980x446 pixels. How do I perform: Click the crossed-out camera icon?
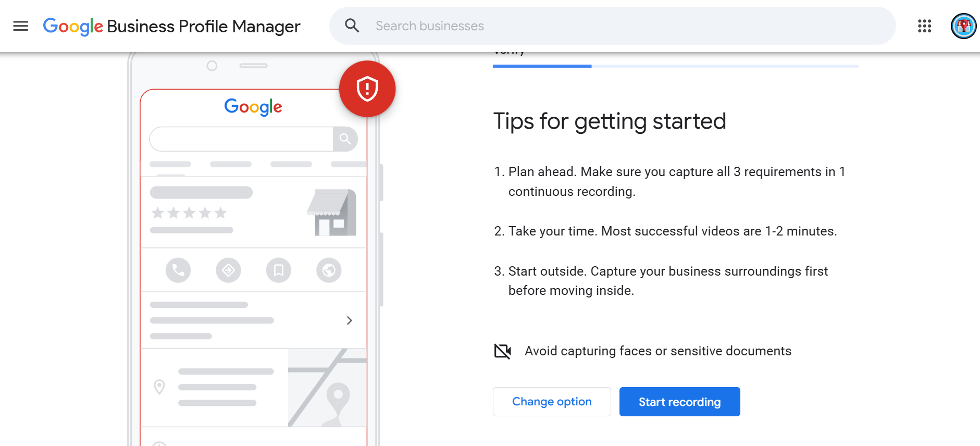pyautogui.click(x=503, y=351)
